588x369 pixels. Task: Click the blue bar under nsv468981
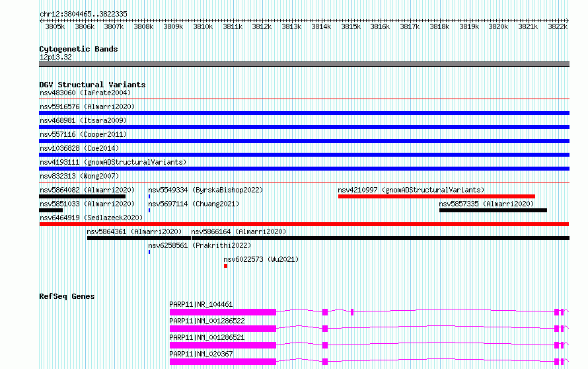pyautogui.click(x=304, y=127)
